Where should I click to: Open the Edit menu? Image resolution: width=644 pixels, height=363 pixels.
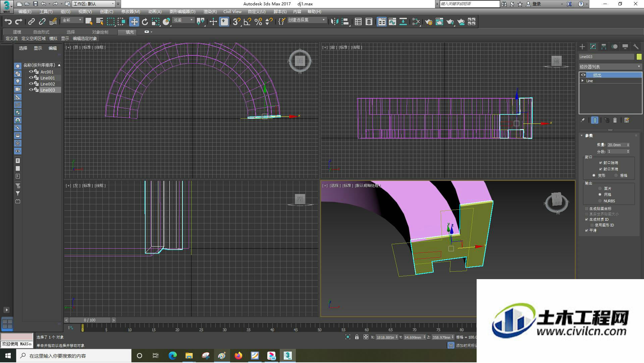tap(25, 12)
